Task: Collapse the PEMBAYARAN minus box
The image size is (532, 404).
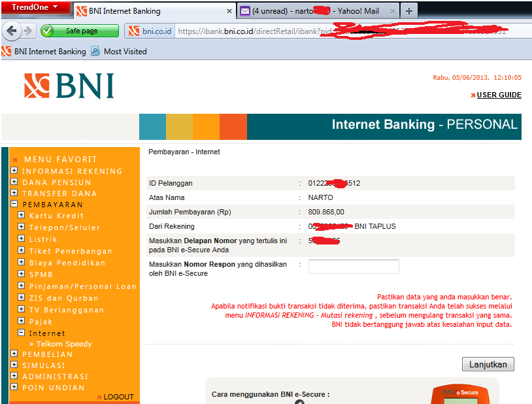Action: (x=14, y=204)
